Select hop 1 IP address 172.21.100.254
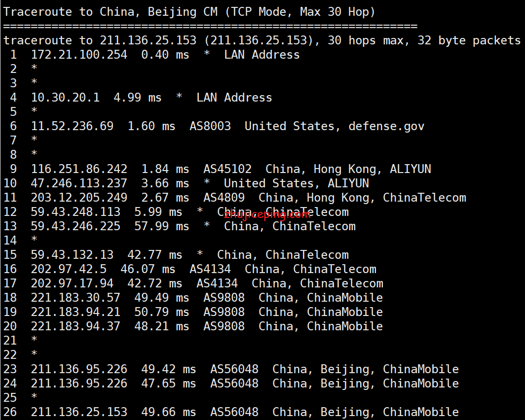The width and height of the screenshot is (525, 420). tap(79, 55)
